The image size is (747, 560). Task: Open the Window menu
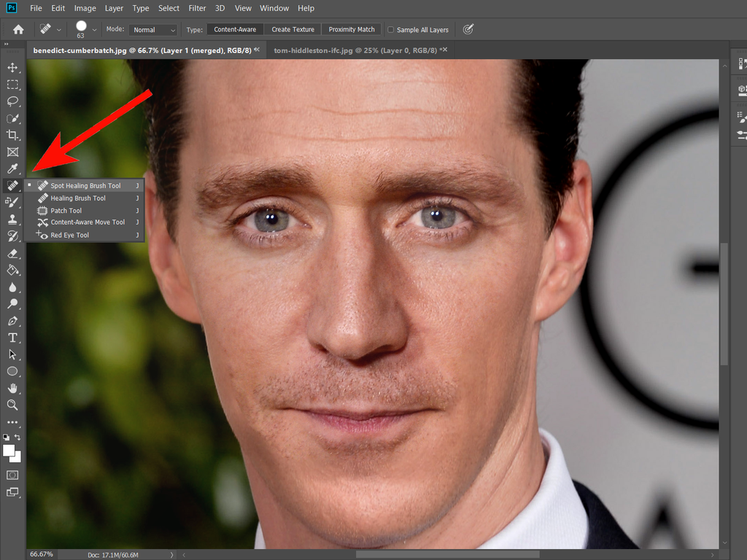[x=274, y=8]
